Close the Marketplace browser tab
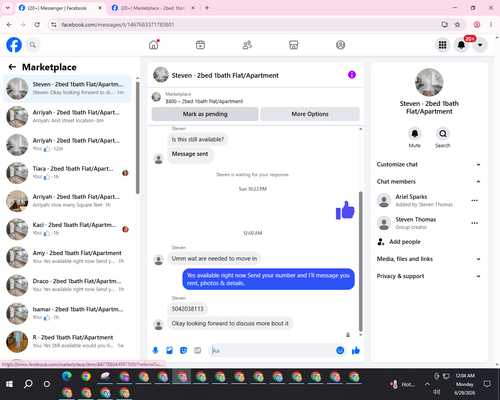The height and width of the screenshot is (400, 500). click(193, 8)
